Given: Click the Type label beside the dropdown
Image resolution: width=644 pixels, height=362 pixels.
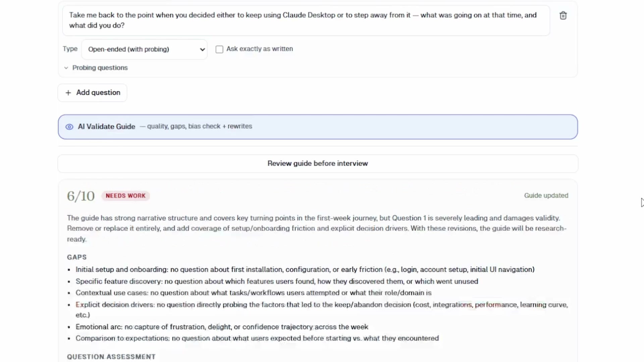Looking at the screenshot, I should [70, 49].
